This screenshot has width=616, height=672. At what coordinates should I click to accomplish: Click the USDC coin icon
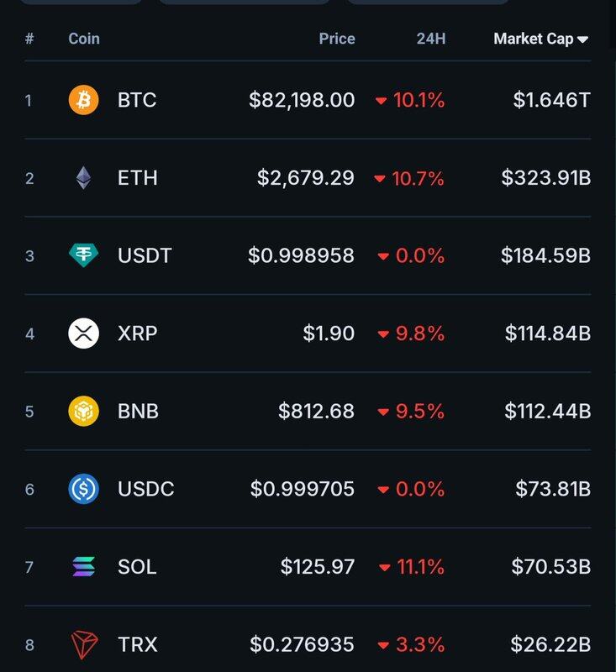pyautogui.click(x=83, y=489)
